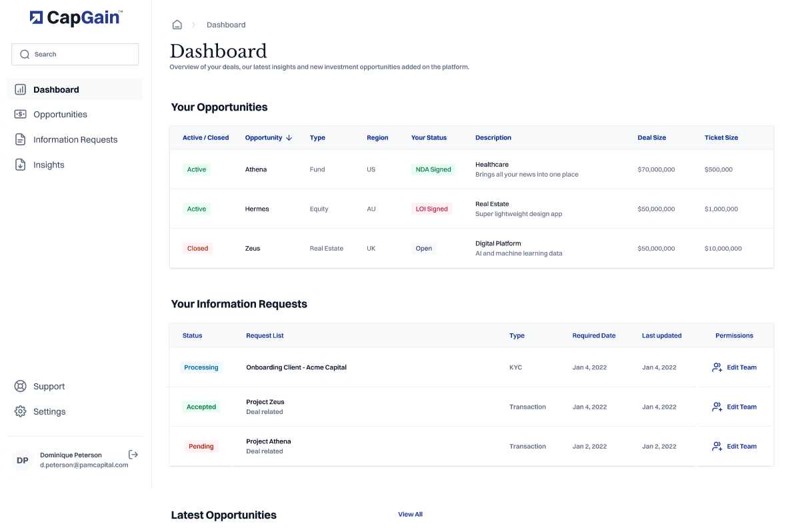Viewport: 786px width, 532px height.
Task: Open the Insights menu item
Action: click(x=49, y=165)
